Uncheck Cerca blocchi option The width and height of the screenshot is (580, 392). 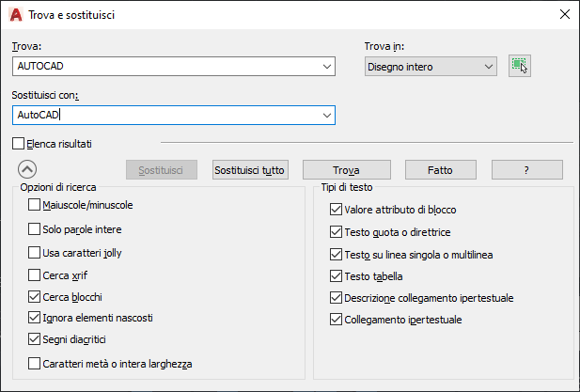[35, 295]
